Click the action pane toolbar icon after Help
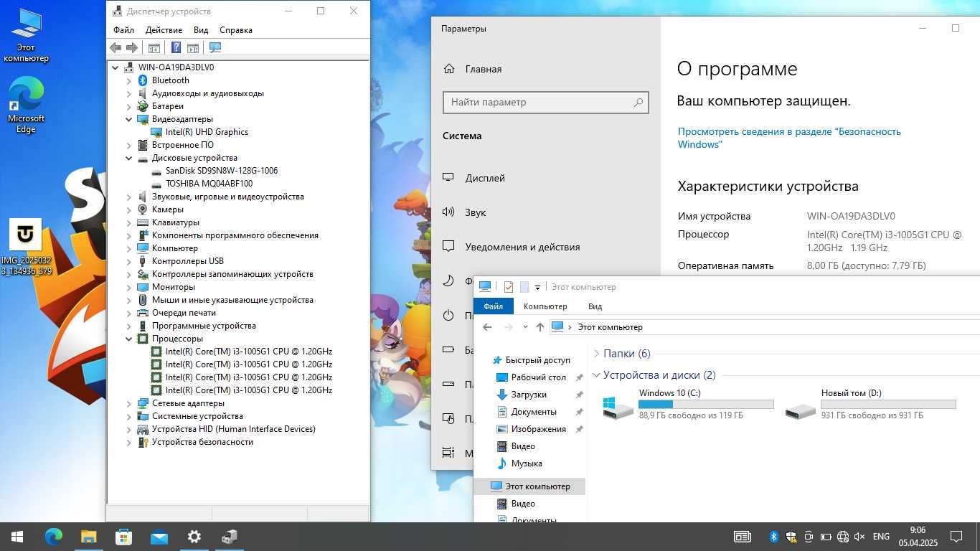 tap(193, 48)
